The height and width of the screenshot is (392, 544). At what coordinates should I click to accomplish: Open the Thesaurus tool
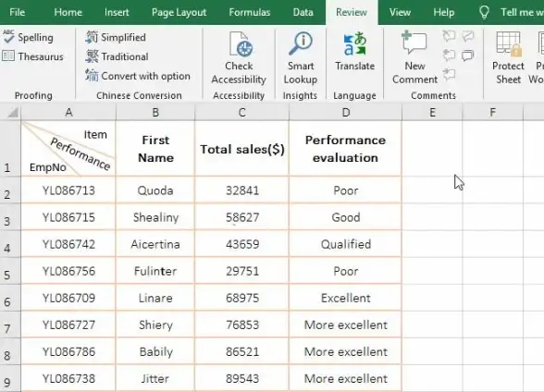tap(32, 56)
